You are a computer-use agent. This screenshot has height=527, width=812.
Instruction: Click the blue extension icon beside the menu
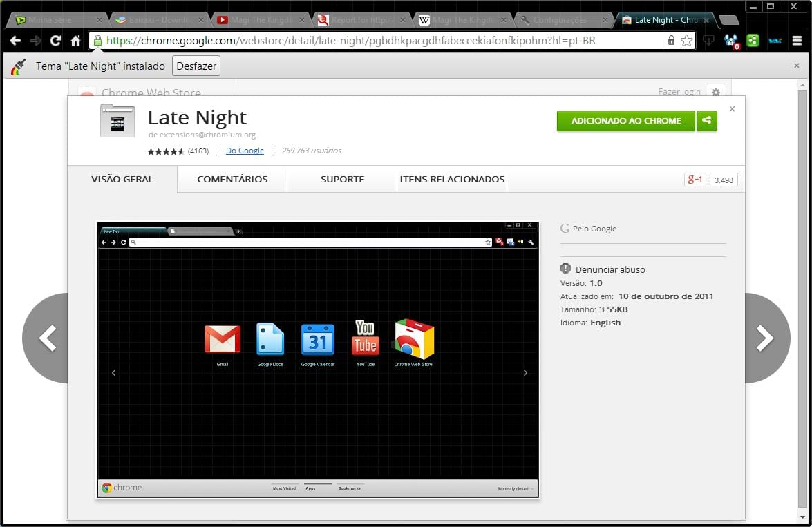775,40
